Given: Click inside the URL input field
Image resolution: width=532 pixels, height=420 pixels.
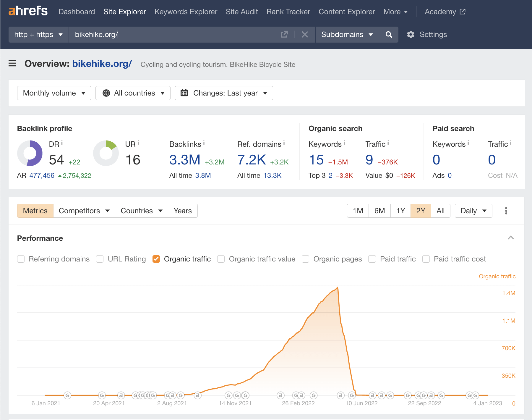Looking at the screenshot, I should pos(177,35).
